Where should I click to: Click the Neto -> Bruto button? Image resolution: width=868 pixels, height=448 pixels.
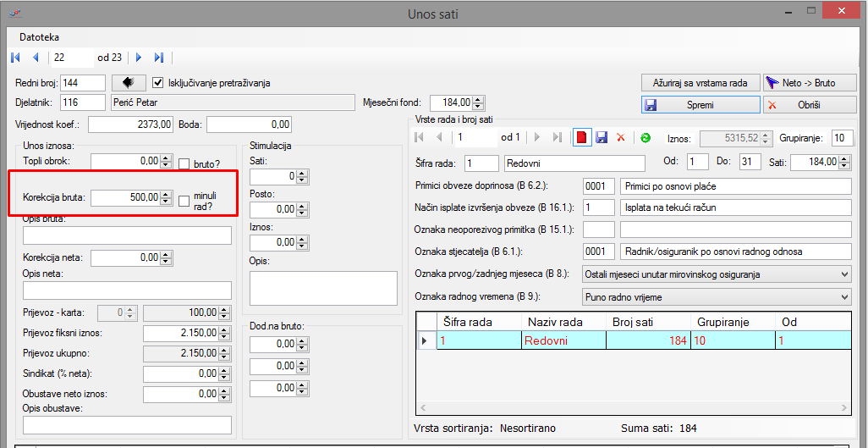coord(810,83)
